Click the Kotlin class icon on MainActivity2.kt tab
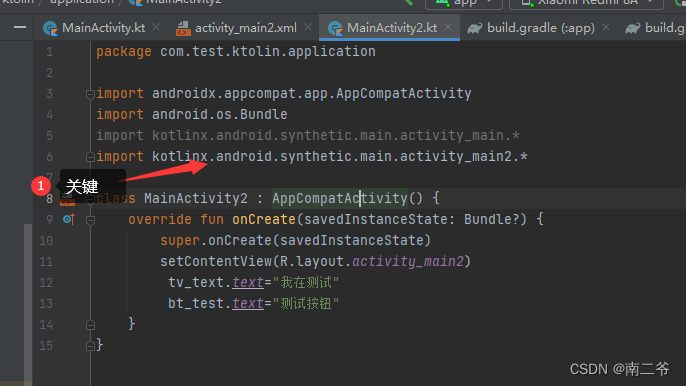 335,28
